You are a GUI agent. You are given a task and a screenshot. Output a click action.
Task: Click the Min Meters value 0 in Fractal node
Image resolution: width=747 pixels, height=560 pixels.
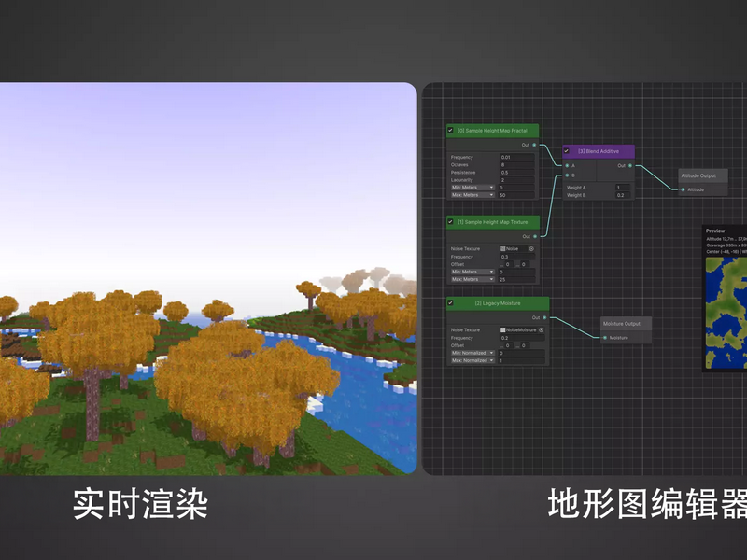tap(517, 188)
